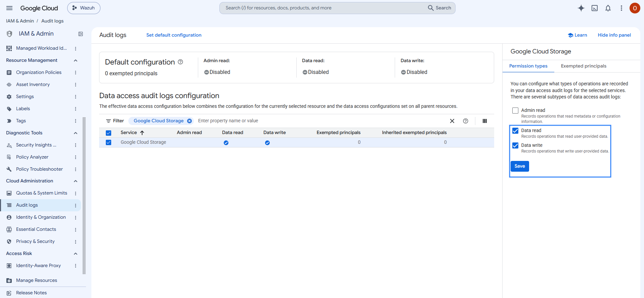Click Hide info panel
644x298 pixels.
(614, 35)
